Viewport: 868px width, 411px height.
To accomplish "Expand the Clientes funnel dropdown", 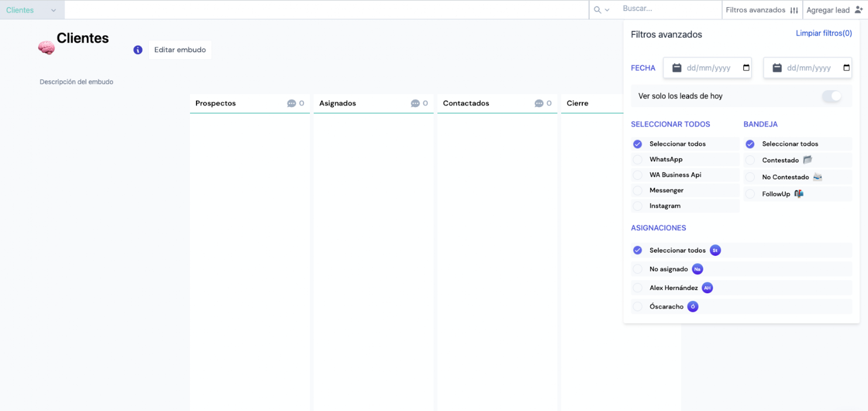I will click(32, 10).
